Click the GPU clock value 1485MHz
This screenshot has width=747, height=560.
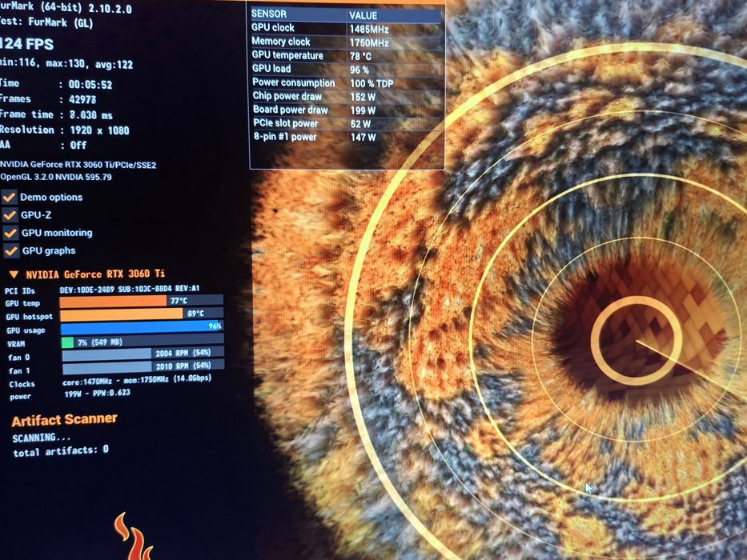(x=369, y=30)
